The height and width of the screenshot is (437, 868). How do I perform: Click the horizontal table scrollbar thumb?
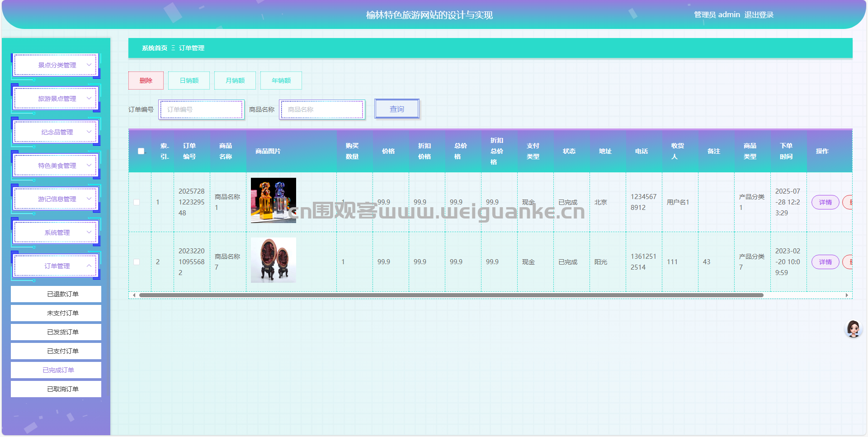click(451, 295)
